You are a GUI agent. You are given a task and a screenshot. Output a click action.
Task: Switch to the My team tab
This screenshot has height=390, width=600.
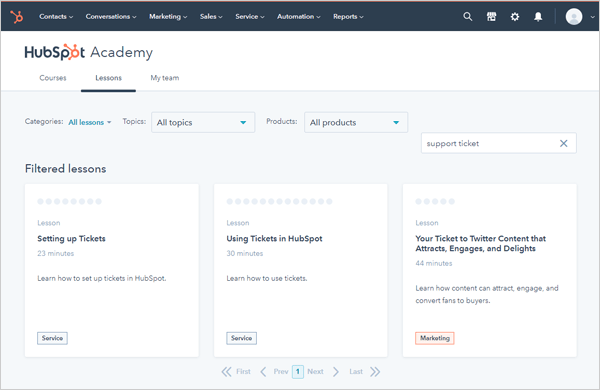coord(165,78)
